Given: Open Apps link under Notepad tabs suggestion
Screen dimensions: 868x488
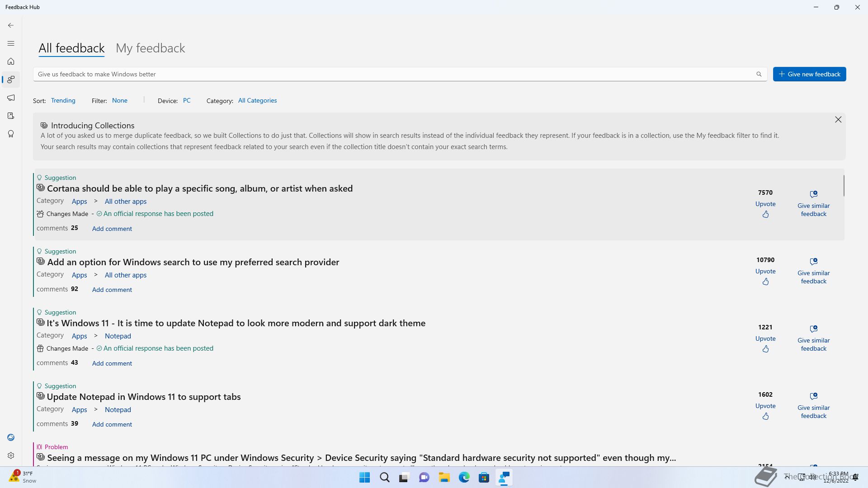Looking at the screenshot, I should [79, 410].
